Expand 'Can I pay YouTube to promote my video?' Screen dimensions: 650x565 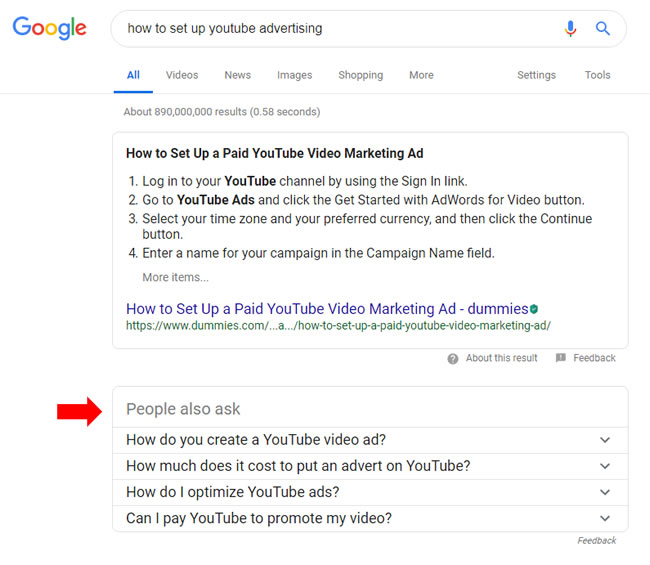370,519
